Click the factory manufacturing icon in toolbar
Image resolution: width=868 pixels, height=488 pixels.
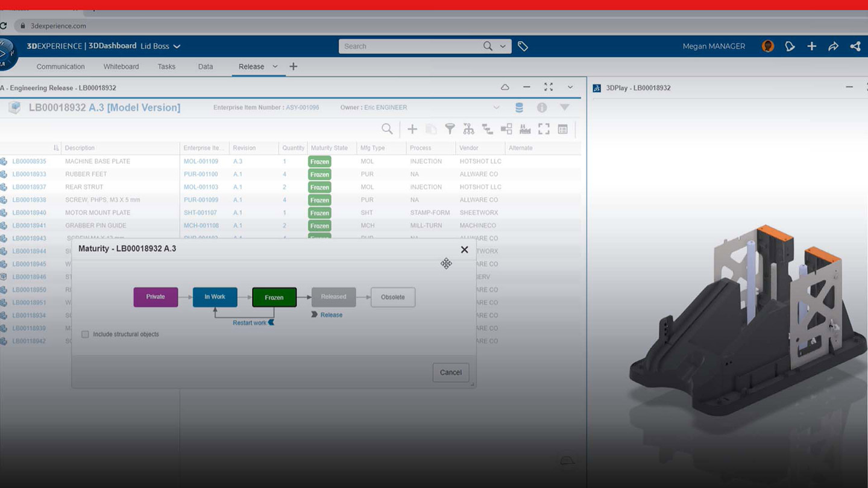pos(525,129)
